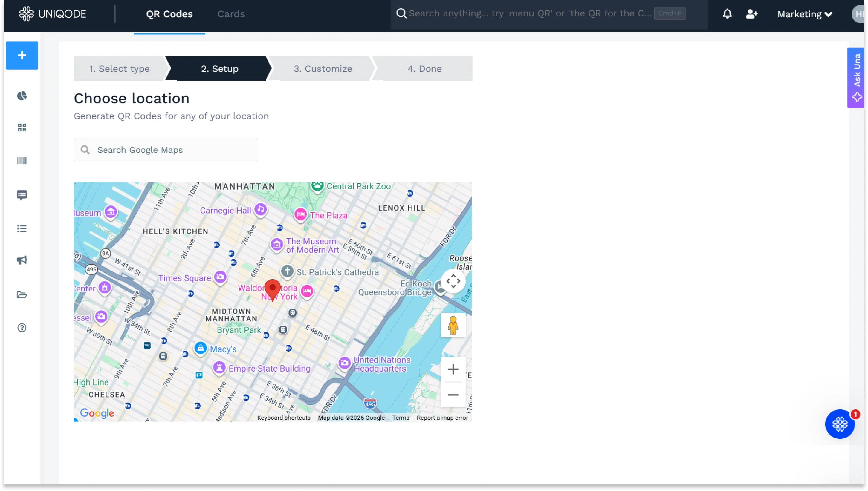The height and width of the screenshot is (491, 868).
Task: Click the Map data ©2026 Google text
Action: [351, 418]
